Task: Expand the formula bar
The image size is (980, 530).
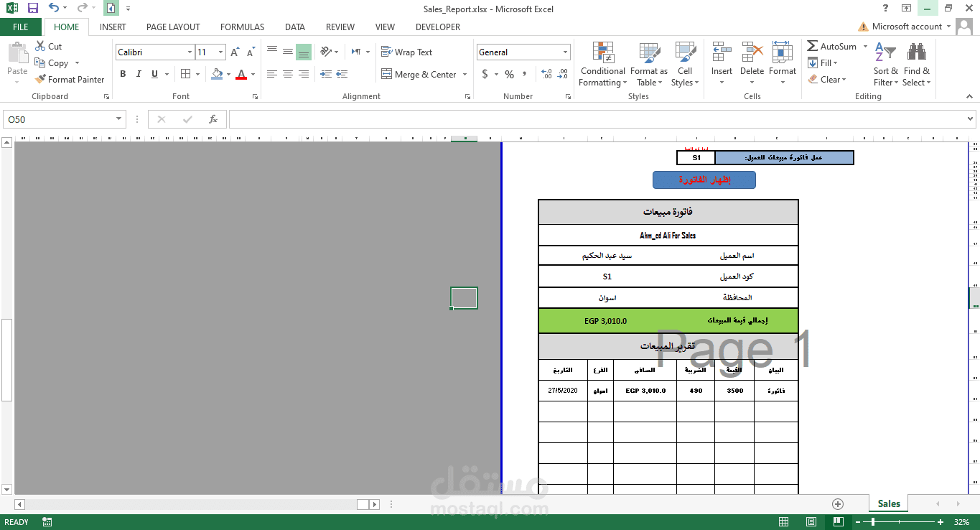Action: click(x=971, y=119)
